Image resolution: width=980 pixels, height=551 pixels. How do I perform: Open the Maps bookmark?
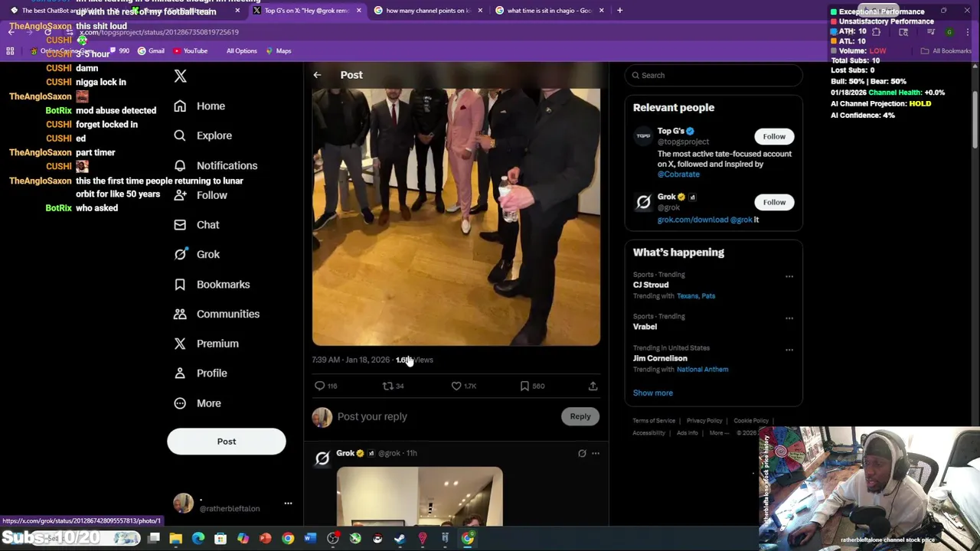(279, 51)
